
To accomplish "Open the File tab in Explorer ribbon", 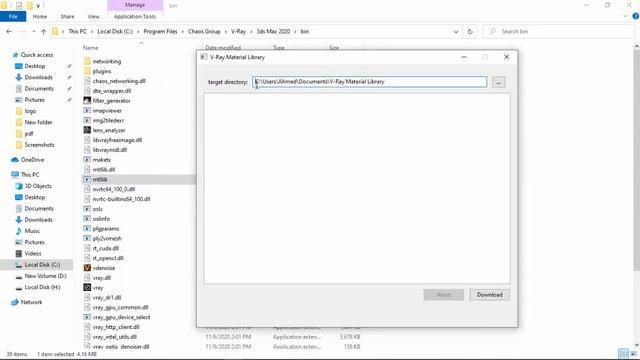I will click(13, 16).
